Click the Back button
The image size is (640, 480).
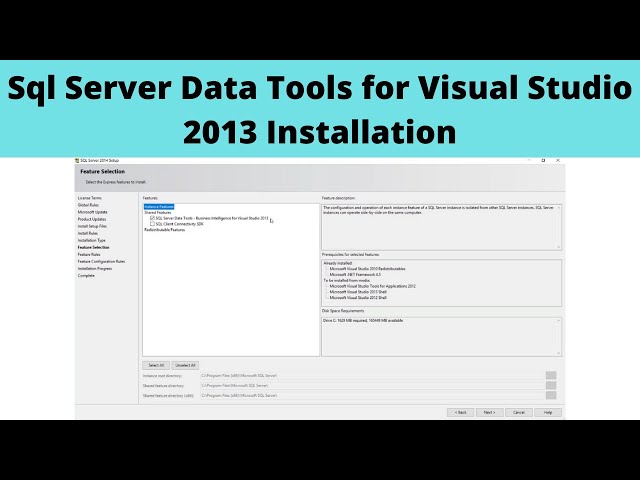[460, 412]
